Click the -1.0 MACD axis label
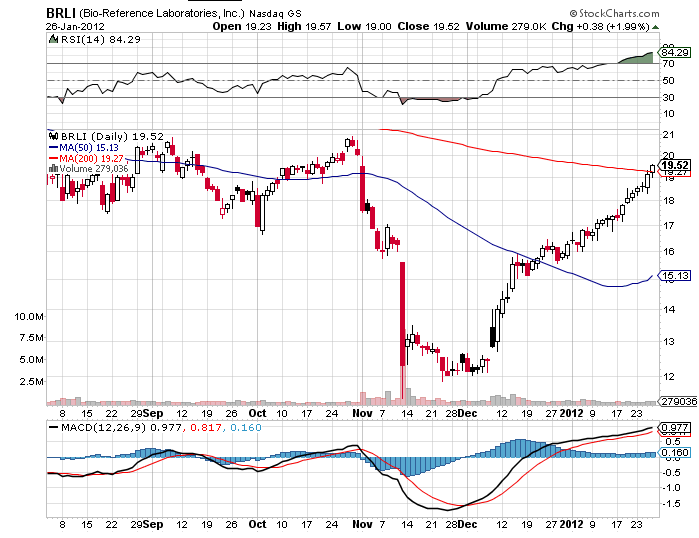This screenshot has width=699, height=538. [671, 488]
